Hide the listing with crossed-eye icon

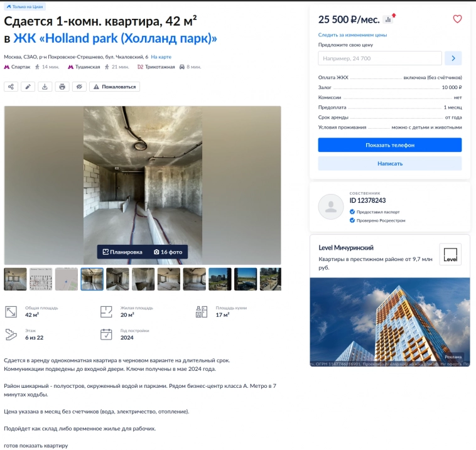(x=79, y=87)
